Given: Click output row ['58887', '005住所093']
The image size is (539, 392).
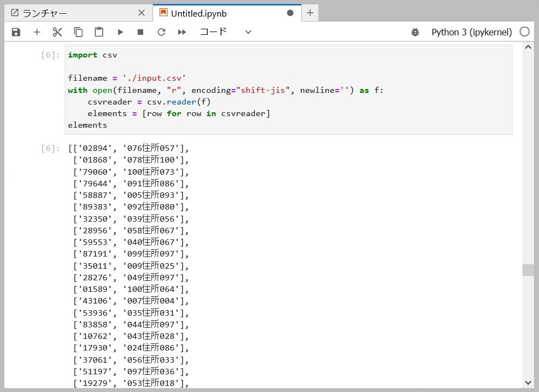Looking at the screenshot, I should pyautogui.click(x=131, y=195).
